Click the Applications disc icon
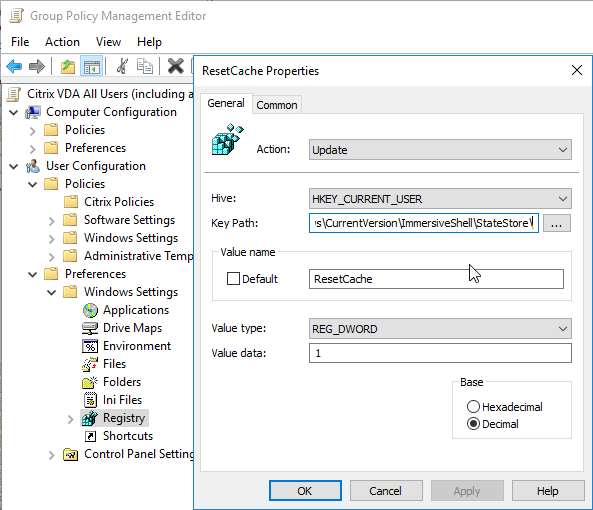 pos(90,310)
